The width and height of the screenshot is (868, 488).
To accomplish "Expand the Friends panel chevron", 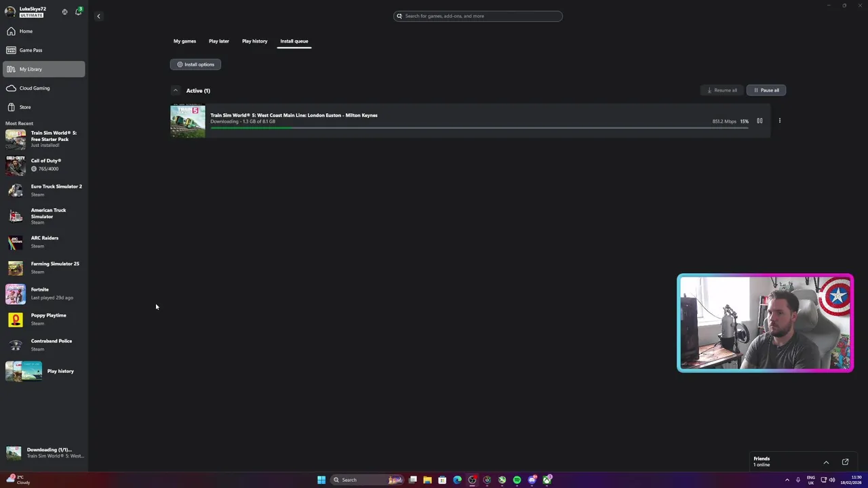I will pyautogui.click(x=826, y=462).
